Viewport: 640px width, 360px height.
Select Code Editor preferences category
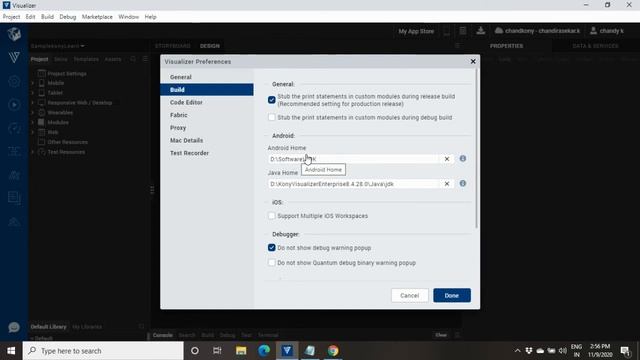pos(207,102)
